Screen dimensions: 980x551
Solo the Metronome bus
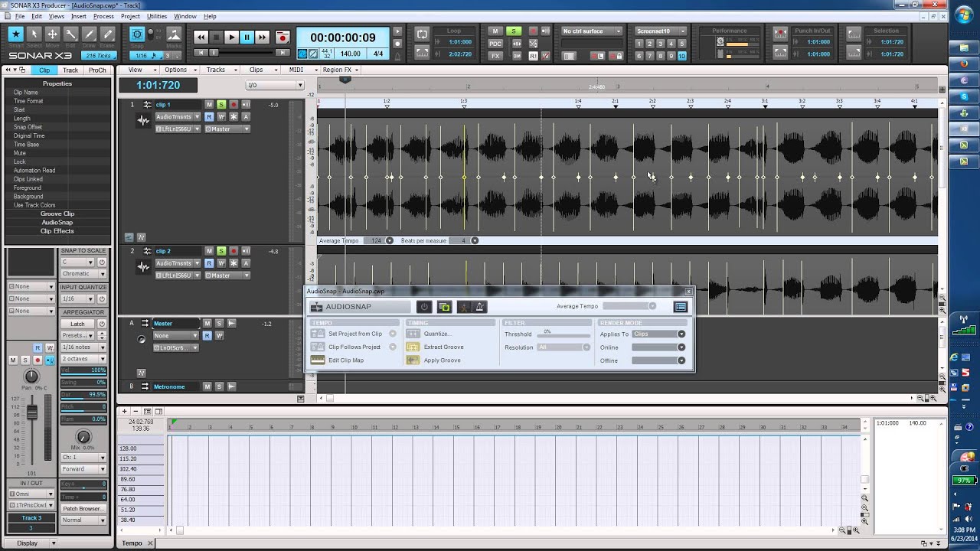219,386
